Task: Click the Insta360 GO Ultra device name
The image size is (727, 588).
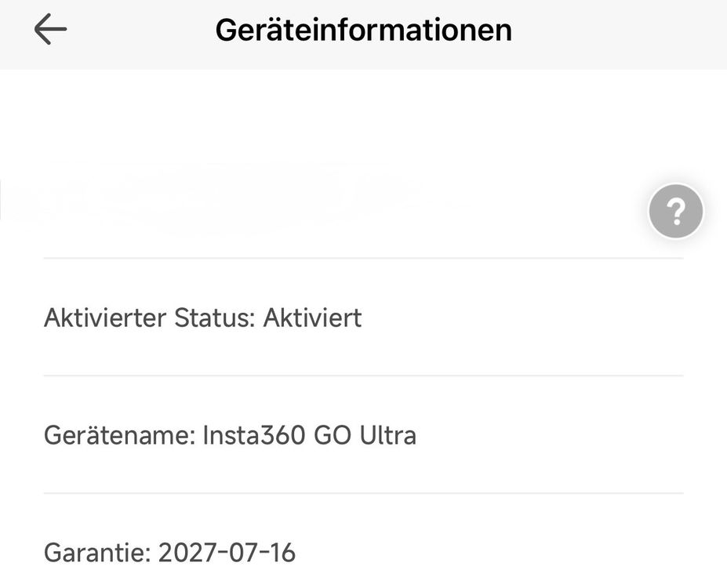Action: (x=309, y=436)
